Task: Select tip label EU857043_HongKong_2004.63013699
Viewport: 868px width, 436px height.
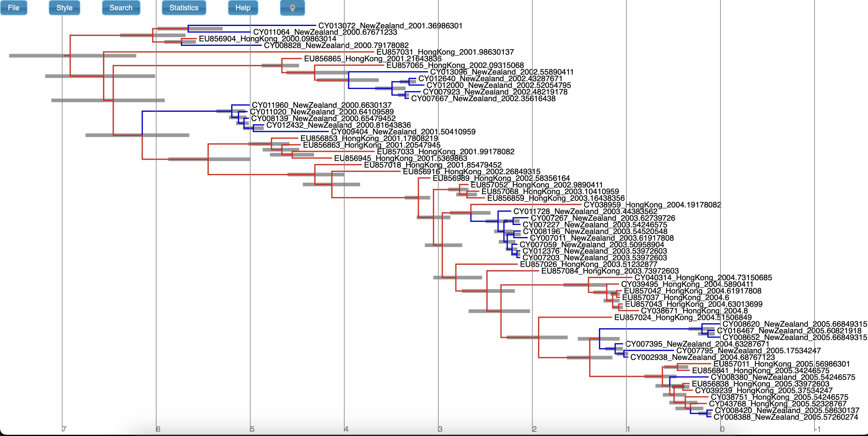Action: click(x=694, y=304)
